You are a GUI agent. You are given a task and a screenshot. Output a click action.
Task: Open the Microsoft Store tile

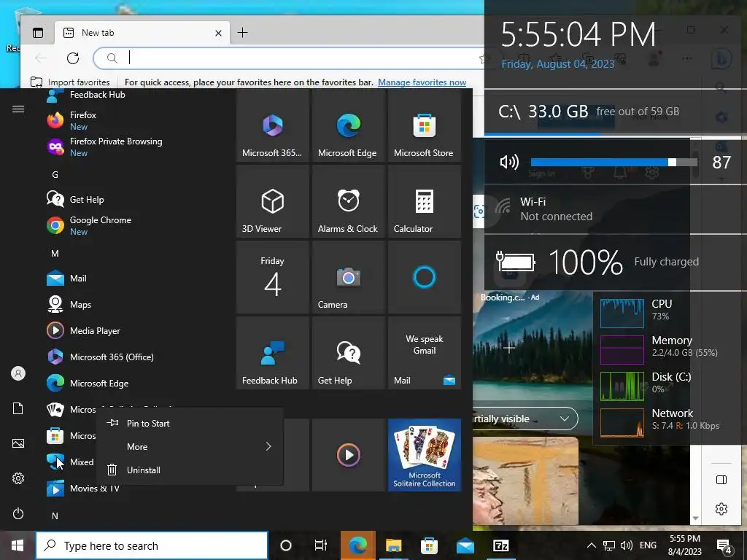click(425, 126)
